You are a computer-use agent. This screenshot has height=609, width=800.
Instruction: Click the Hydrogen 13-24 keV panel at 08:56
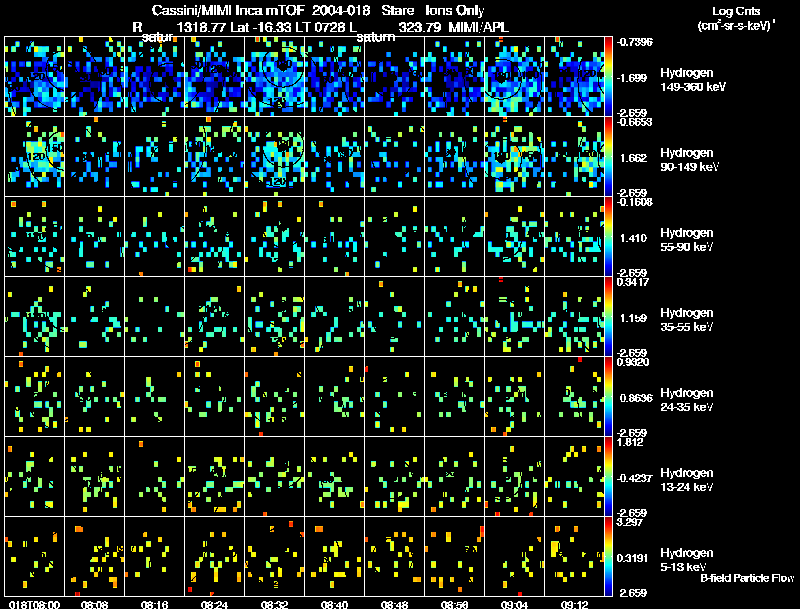(455, 476)
